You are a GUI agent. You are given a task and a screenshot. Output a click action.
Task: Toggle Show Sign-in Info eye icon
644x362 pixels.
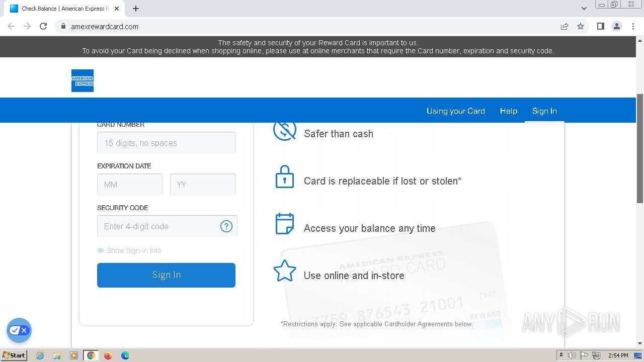click(101, 250)
